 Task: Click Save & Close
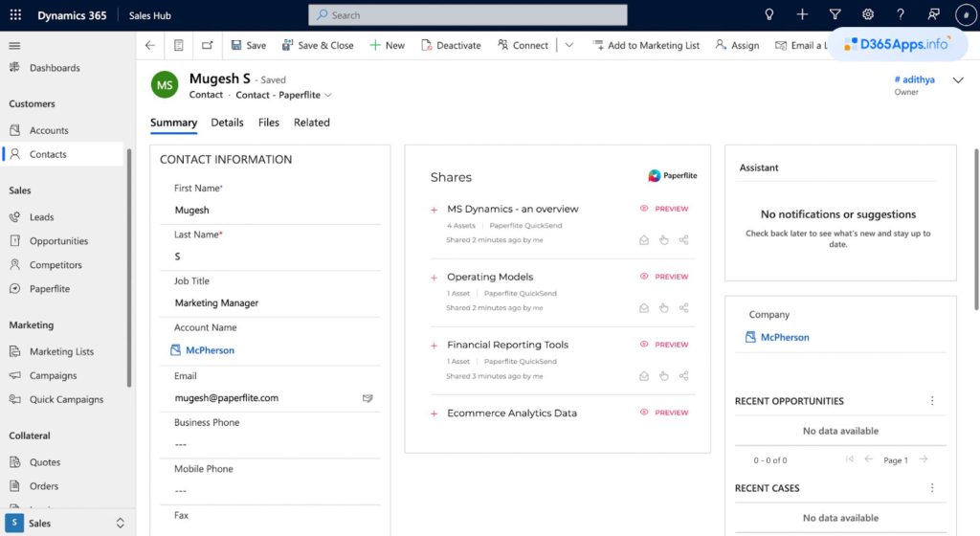click(x=318, y=45)
